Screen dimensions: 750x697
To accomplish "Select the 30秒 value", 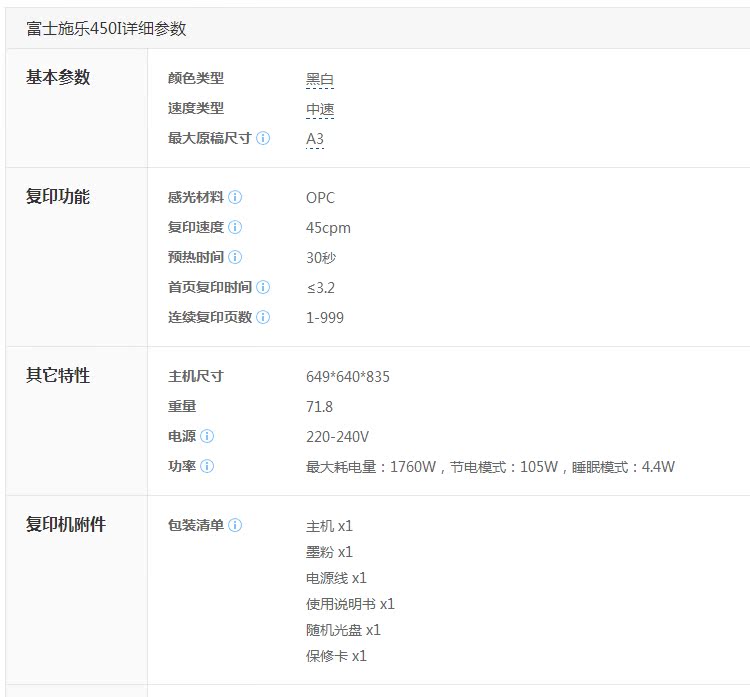I will pos(321,258).
